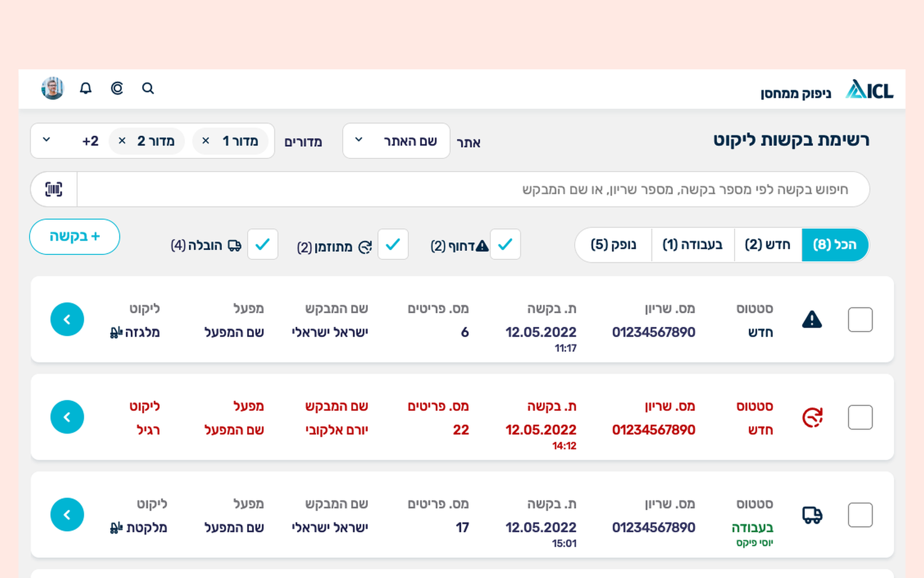924x578 pixels.
Task: Click the ICL logo
Action: pos(869,90)
